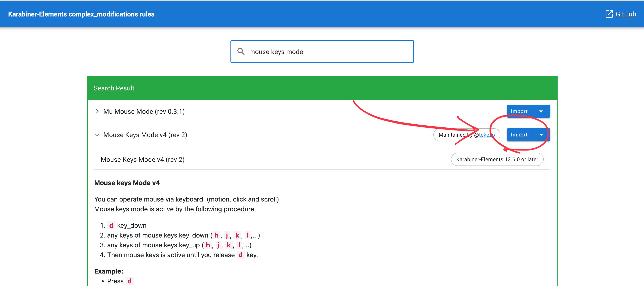Select the Mouse Keys Mode v4 (rev 2) row title
Screen dimensions: 644x286
(145, 135)
